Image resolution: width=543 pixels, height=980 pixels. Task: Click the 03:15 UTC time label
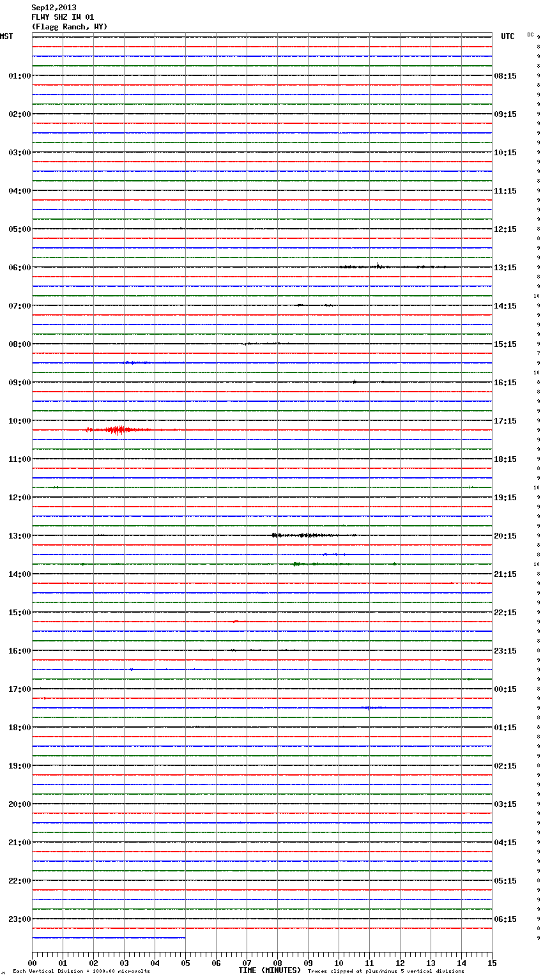click(505, 804)
